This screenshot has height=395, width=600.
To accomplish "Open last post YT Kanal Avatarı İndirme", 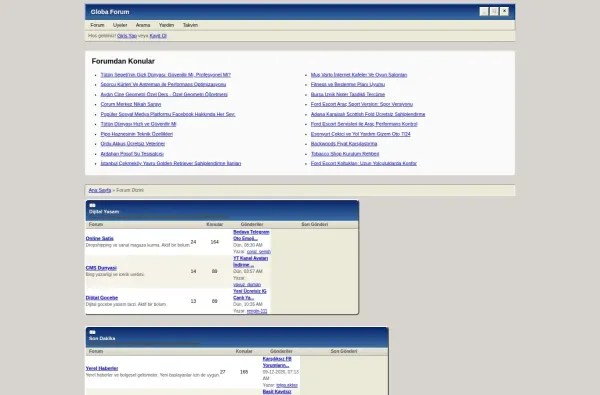I will pyautogui.click(x=250, y=261).
